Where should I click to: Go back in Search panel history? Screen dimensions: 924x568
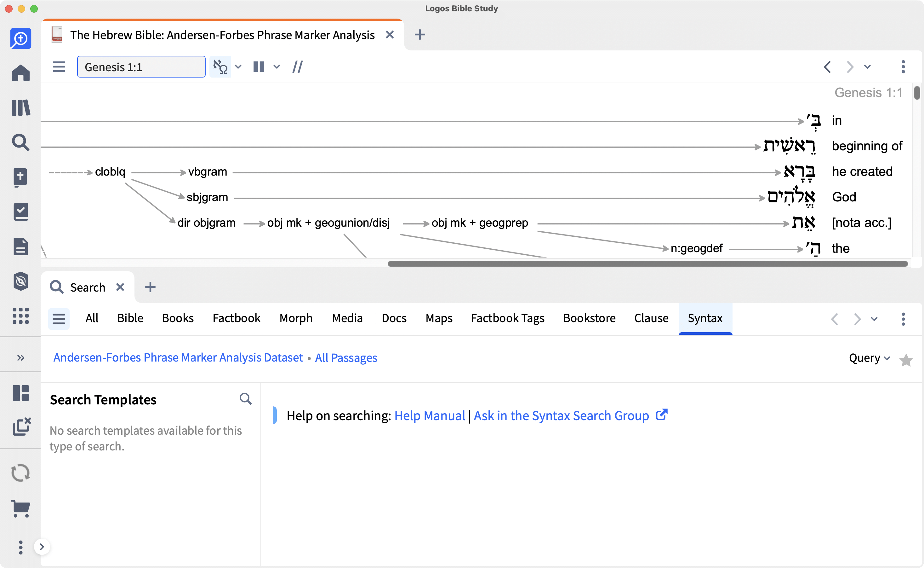pos(835,319)
